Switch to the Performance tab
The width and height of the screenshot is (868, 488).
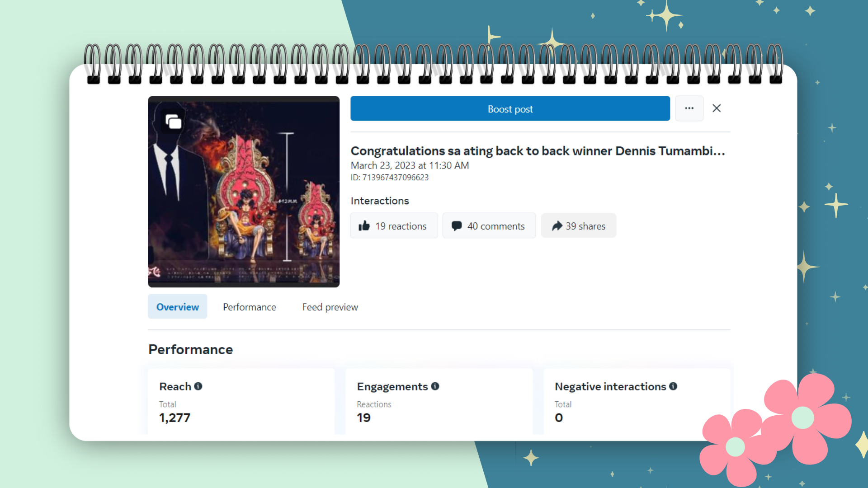pos(250,307)
